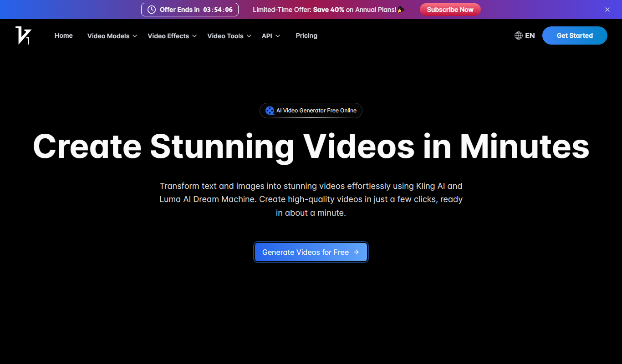Click the Offer Ends in countdown timer
The width and height of the screenshot is (622, 364).
[190, 10]
